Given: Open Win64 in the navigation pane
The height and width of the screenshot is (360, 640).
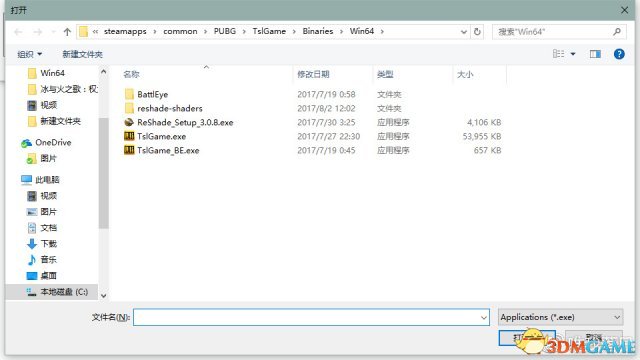Looking at the screenshot, I should pyautogui.click(x=52, y=73).
